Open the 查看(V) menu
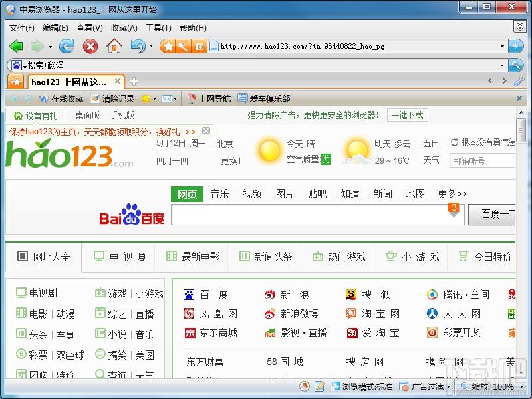Viewport: 532px width, 399px height. (90, 28)
